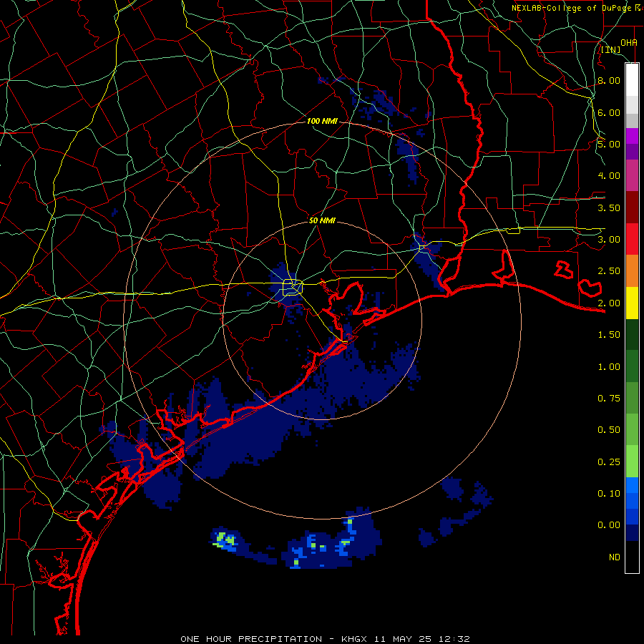Select the black ND segment of color bar
This screenshot has width=644, height=644.
pos(632,557)
